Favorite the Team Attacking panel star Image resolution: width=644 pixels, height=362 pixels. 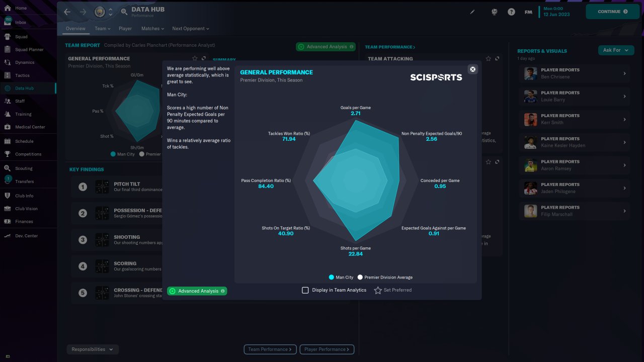click(x=488, y=58)
